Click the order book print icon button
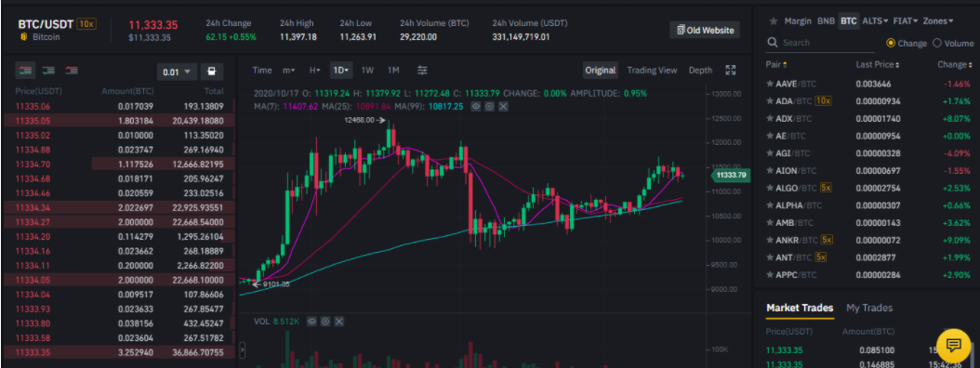Viewport: 980px width, 368px height. click(x=212, y=72)
